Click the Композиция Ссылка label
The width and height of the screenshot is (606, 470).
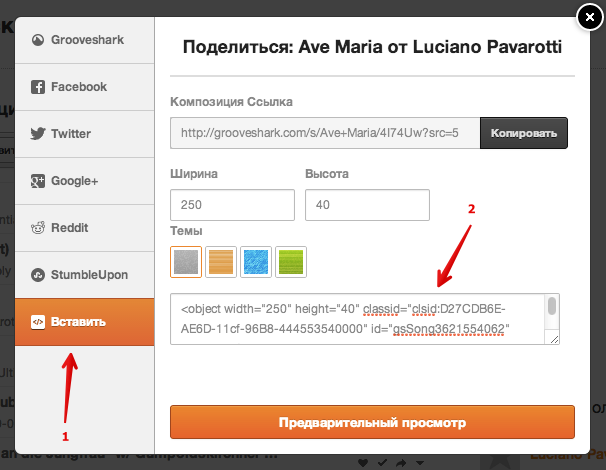232,102
